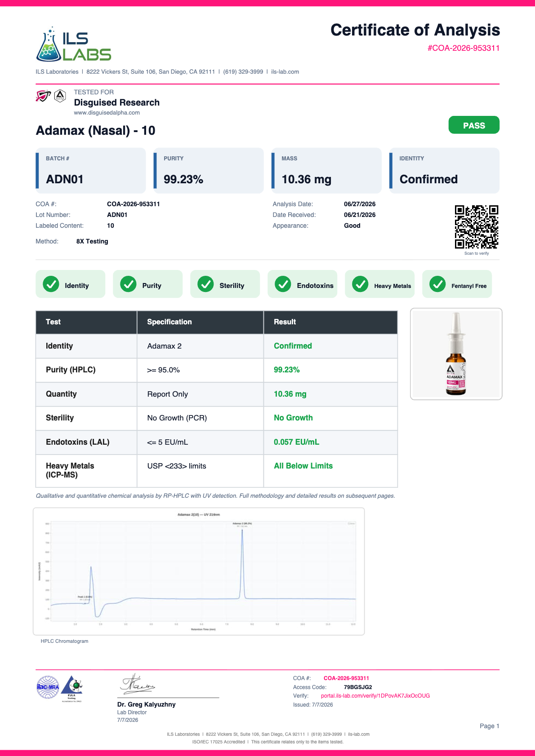Click the 8X Testing method value
This screenshot has width=535, height=756.
92,241
